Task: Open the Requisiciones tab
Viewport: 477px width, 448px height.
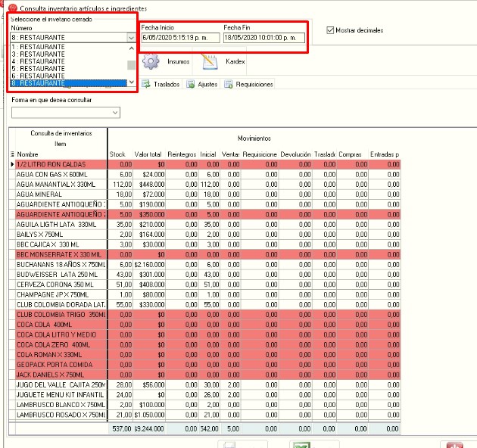Action: point(254,84)
